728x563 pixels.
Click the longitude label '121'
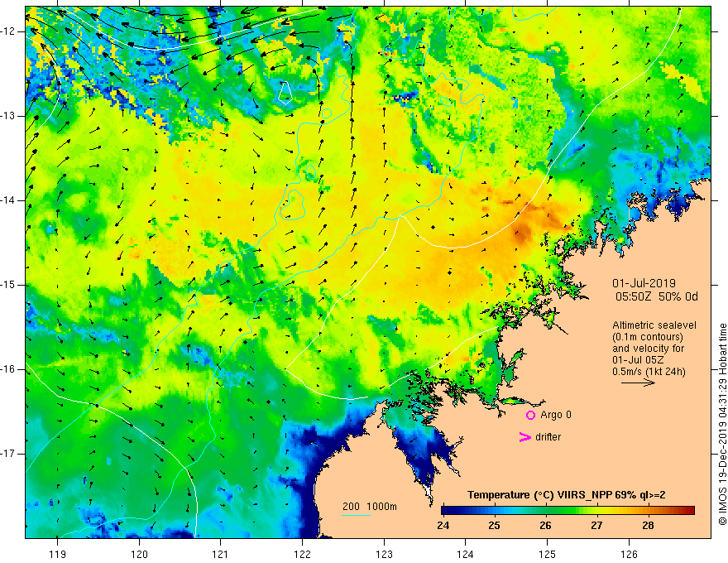(220, 554)
